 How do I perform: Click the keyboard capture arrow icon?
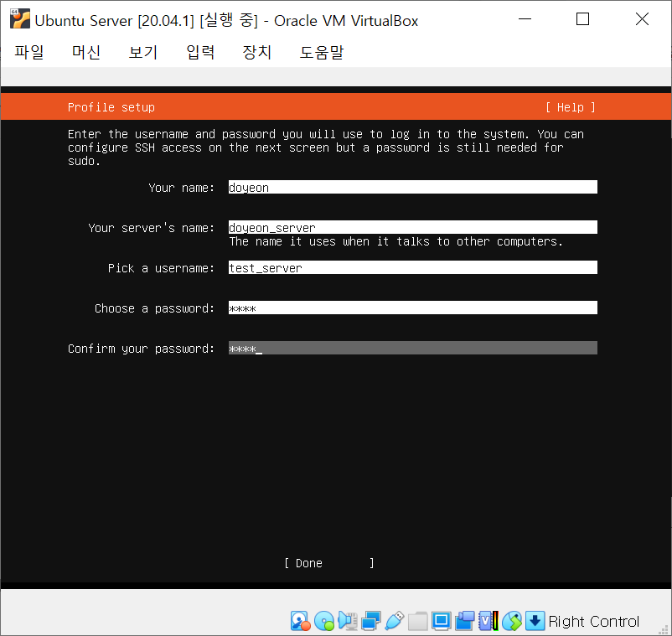535,621
